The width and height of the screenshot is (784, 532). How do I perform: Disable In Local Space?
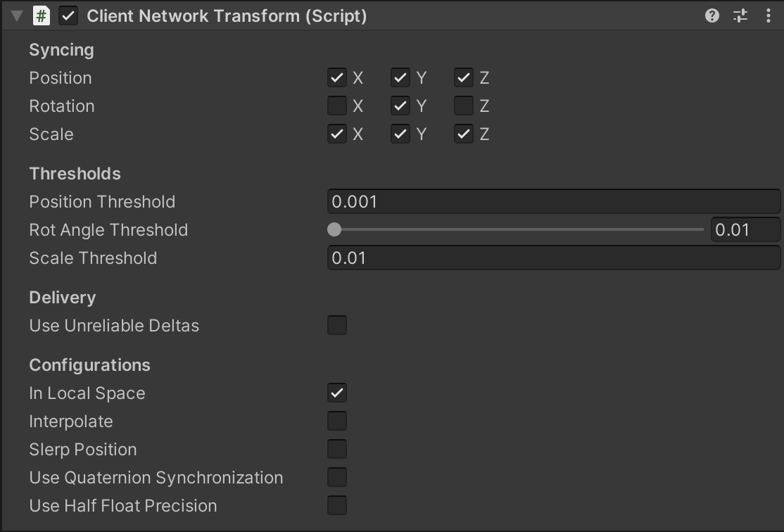336,393
